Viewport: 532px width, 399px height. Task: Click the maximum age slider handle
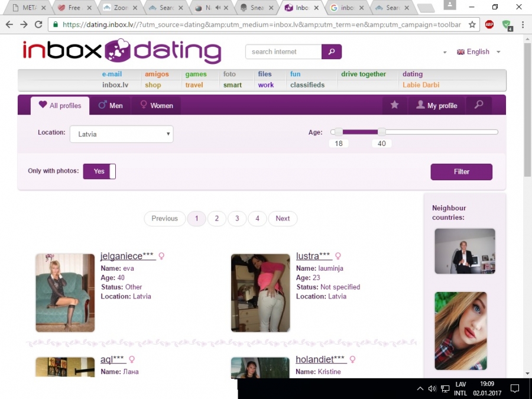coord(382,132)
